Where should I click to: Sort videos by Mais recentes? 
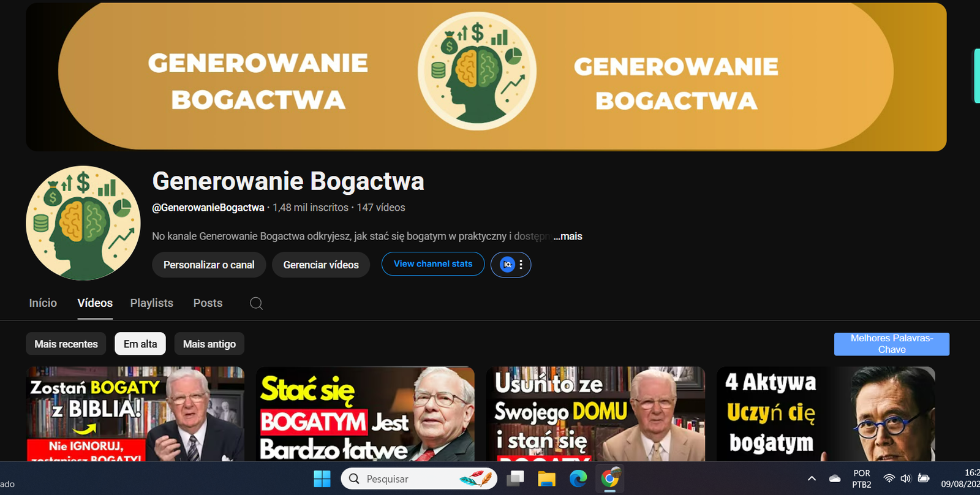(x=66, y=344)
